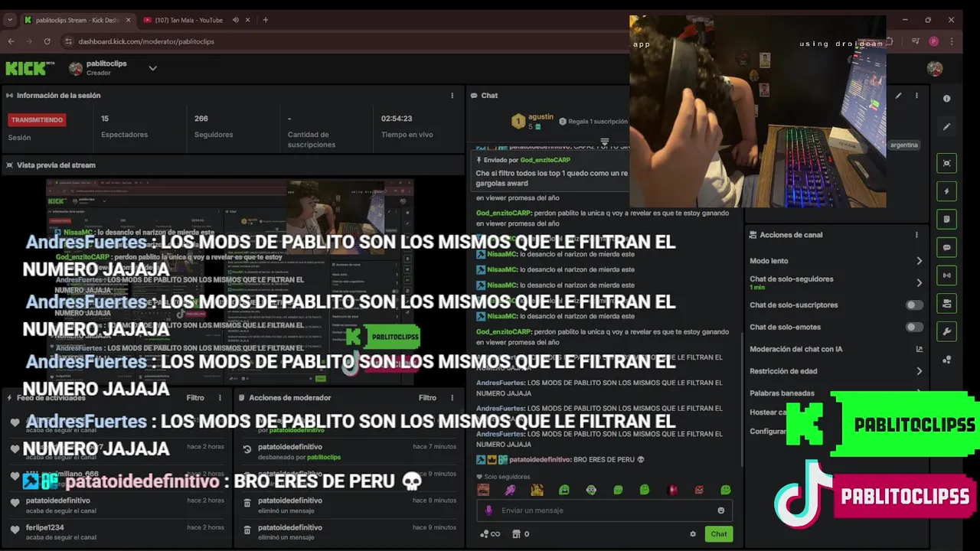
Task: Click the TRANSMITIENDO status badge
Action: [38, 120]
